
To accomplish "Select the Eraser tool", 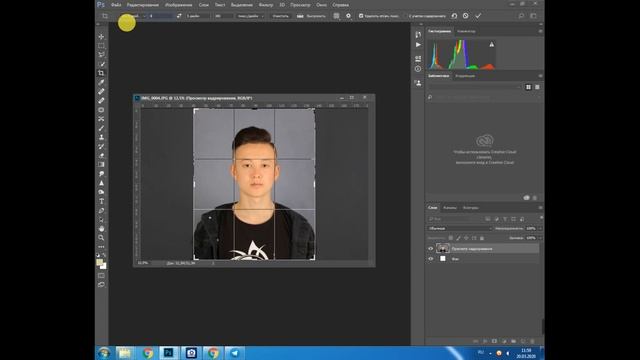I will pyautogui.click(x=101, y=156).
